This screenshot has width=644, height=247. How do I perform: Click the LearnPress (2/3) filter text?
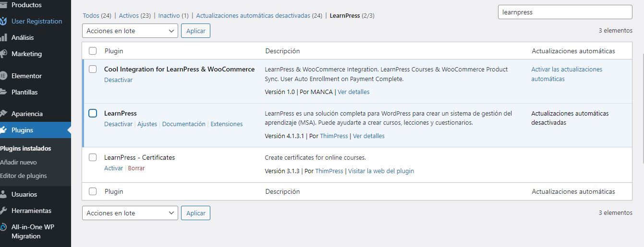tap(352, 15)
